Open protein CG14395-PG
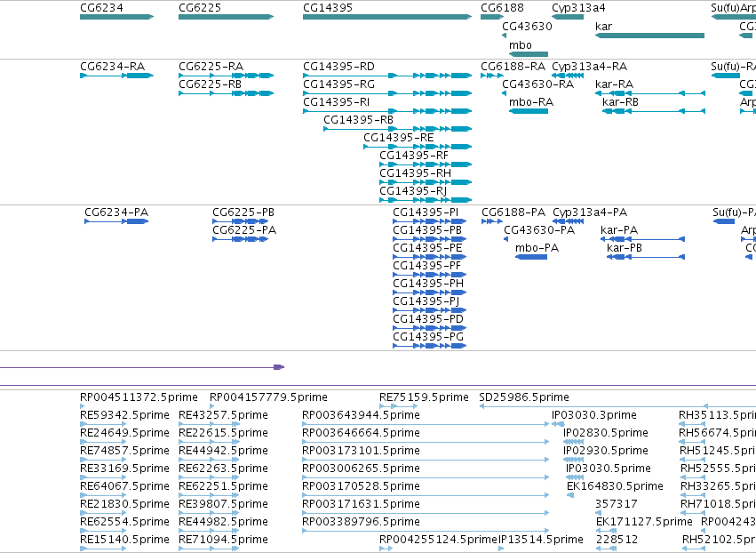Screen dimensions: 756x553 click(428, 337)
